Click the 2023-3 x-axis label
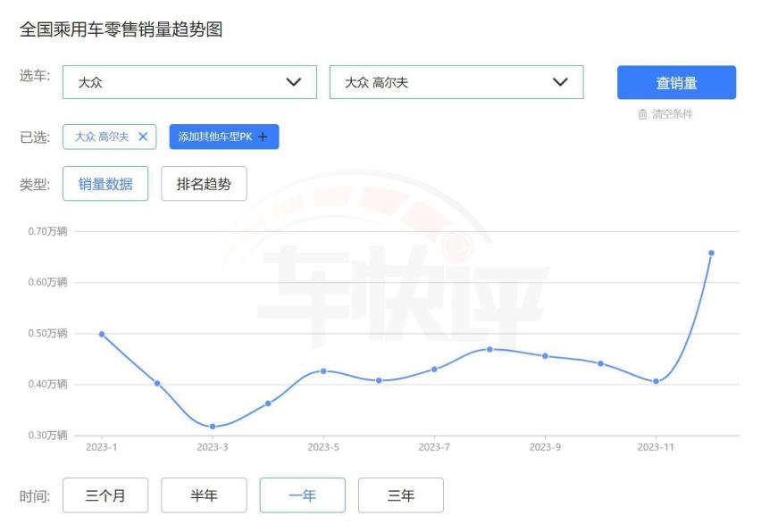Image resolution: width=761 pixels, height=532 pixels. [213, 447]
